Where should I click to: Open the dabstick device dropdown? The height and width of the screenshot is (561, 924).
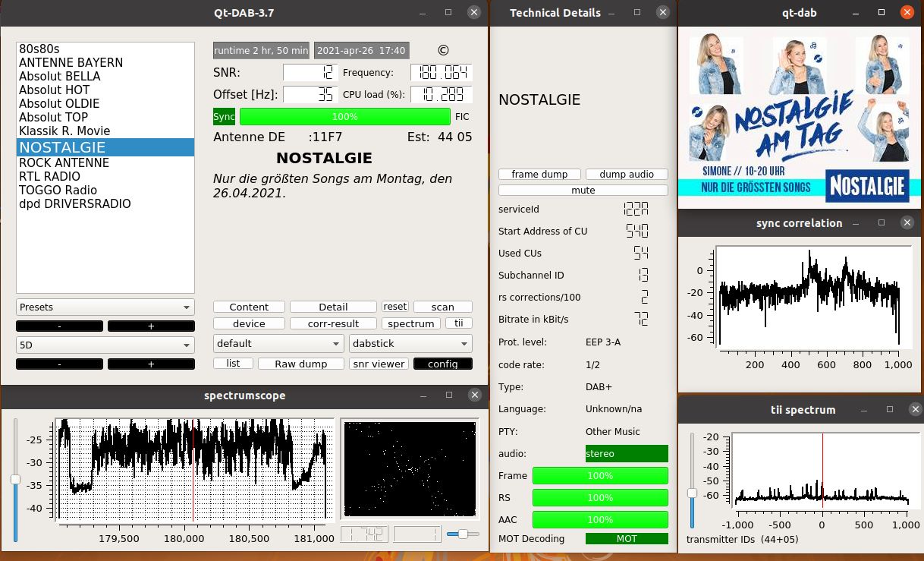click(x=411, y=343)
